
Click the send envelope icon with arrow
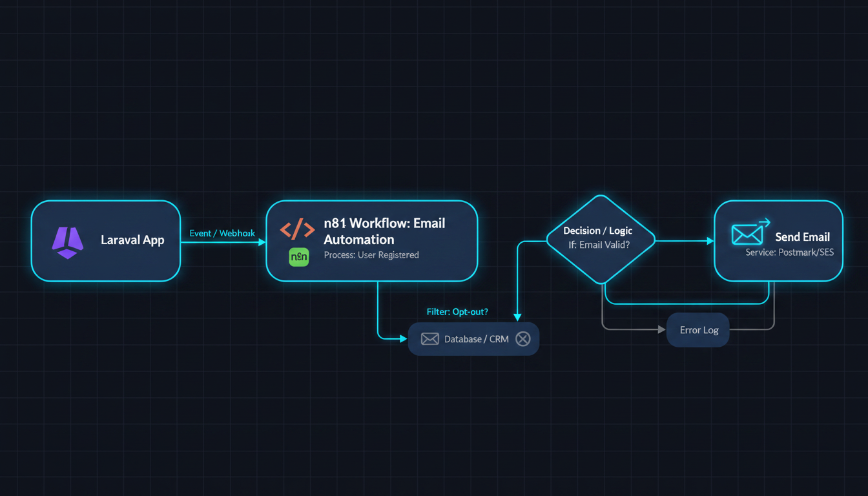pos(750,233)
